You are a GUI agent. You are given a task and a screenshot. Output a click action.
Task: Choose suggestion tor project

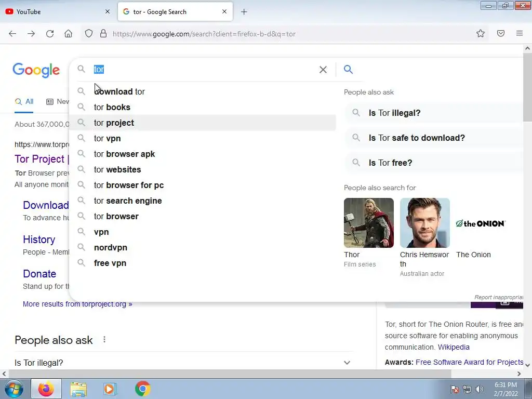coord(202,123)
